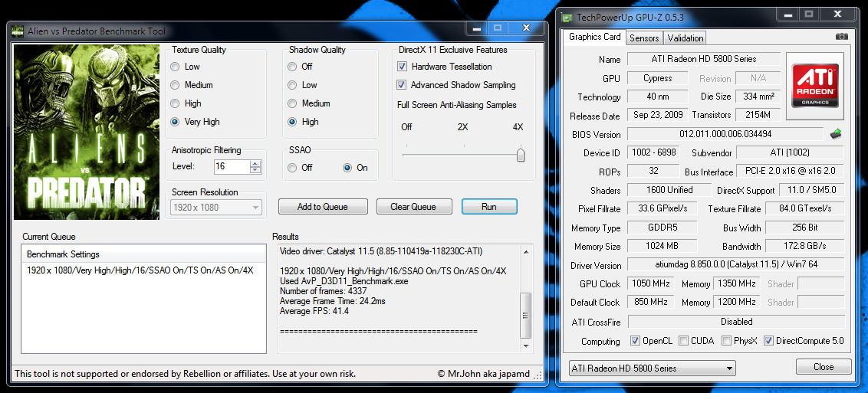The width and height of the screenshot is (868, 393).
Task: Toggle DirectCompute 5.0 checkbox
Action: coord(768,340)
